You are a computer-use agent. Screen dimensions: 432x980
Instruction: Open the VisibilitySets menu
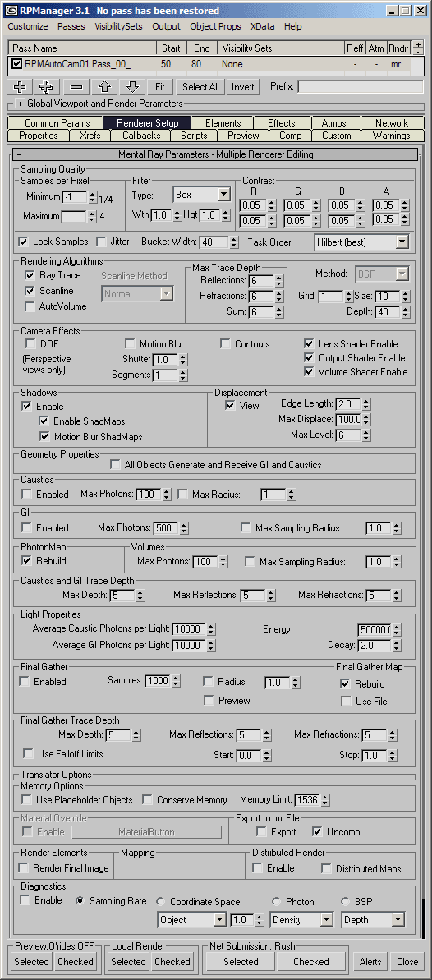coord(118,26)
